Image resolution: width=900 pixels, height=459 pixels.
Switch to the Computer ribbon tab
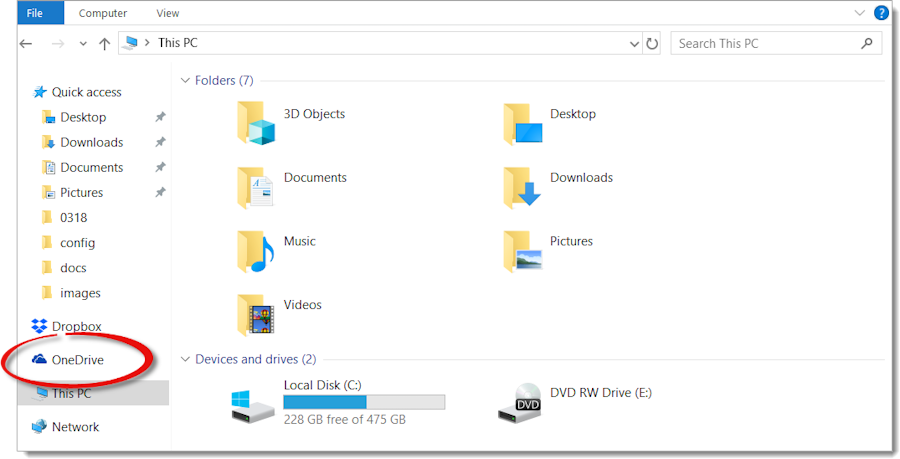(103, 13)
